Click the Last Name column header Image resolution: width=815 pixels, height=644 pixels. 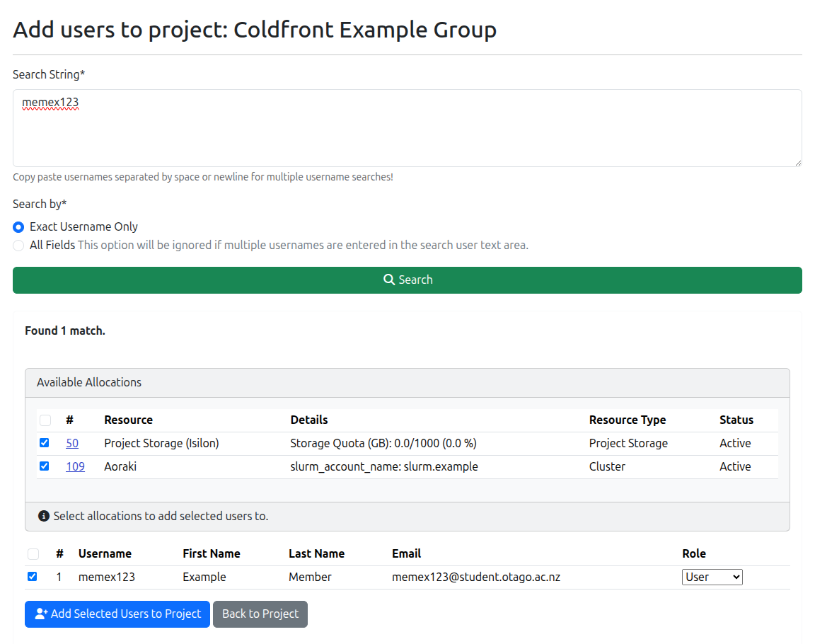point(316,553)
